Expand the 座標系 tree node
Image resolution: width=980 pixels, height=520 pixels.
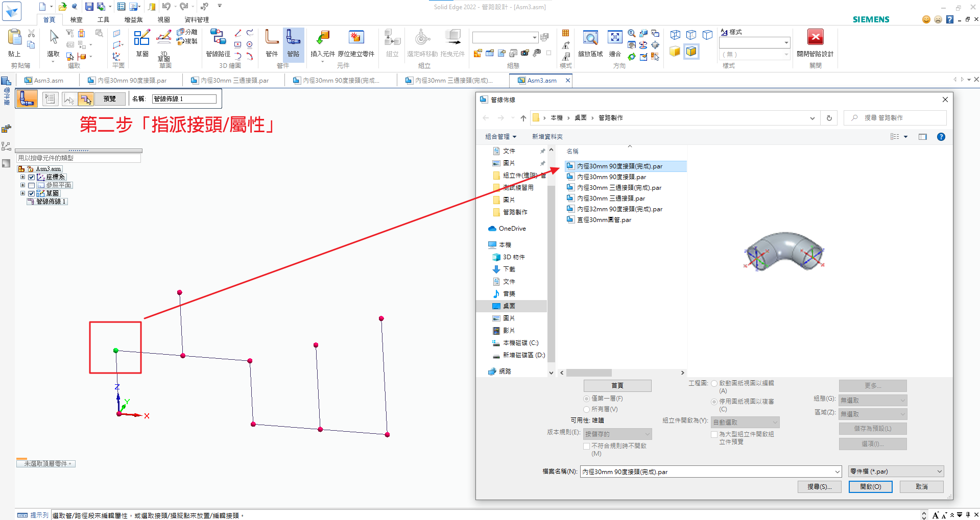coord(22,177)
